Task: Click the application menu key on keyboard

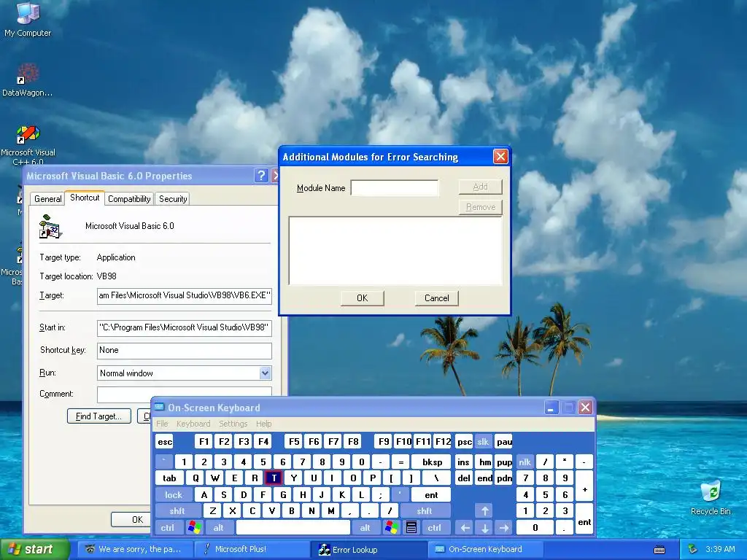Action: pyautogui.click(x=411, y=528)
